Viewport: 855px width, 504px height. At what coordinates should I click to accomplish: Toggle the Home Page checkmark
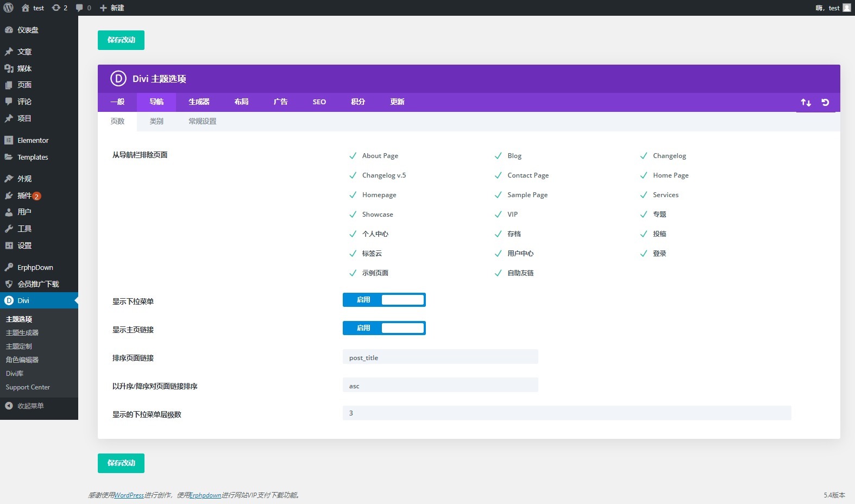644,175
